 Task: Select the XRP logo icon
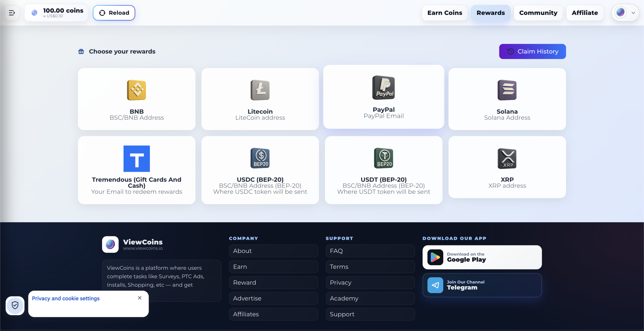coord(507,159)
